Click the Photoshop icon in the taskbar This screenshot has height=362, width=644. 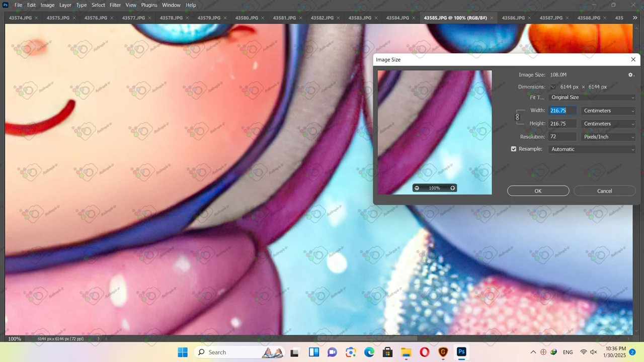pyautogui.click(x=461, y=352)
